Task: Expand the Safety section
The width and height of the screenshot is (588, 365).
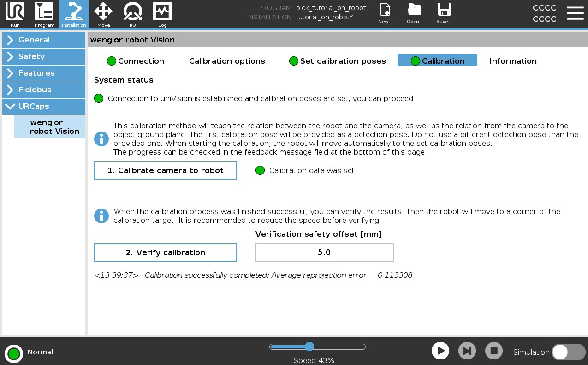Action: coord(44,57)
